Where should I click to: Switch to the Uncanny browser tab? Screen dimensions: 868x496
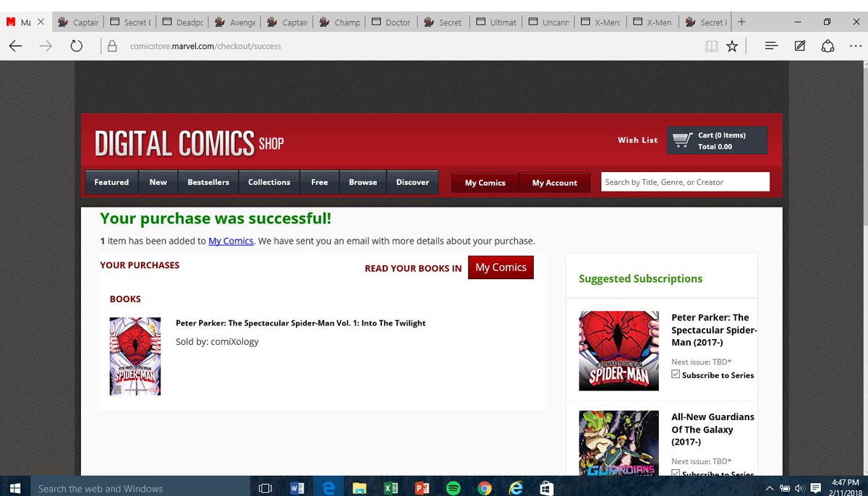(548, 22)
